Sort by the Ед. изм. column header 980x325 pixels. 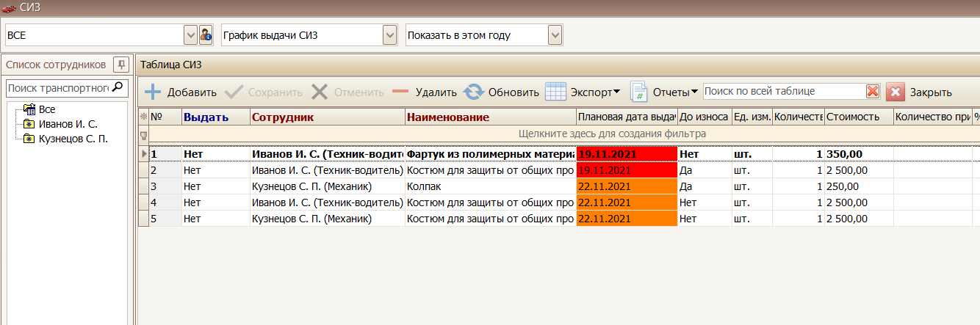[752, 117]
